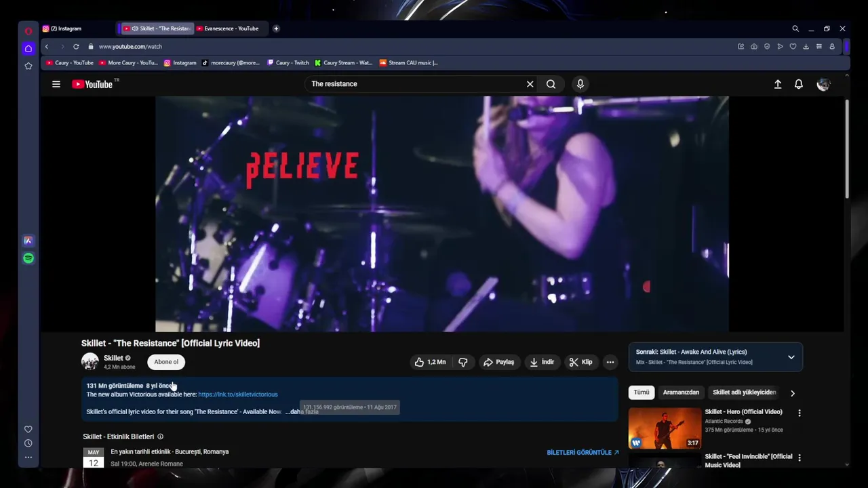
Task: Open YouTube account avatar menu
Action: (x=824, y=84)
